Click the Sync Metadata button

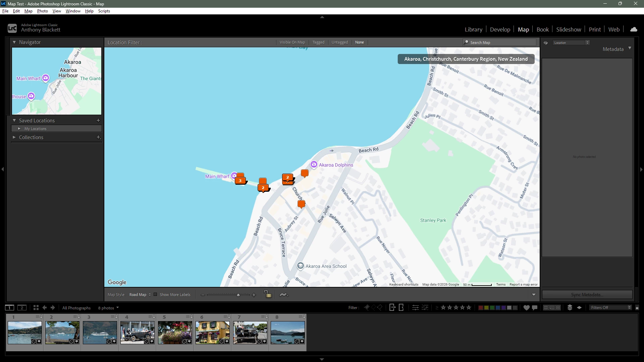point(587,295)
